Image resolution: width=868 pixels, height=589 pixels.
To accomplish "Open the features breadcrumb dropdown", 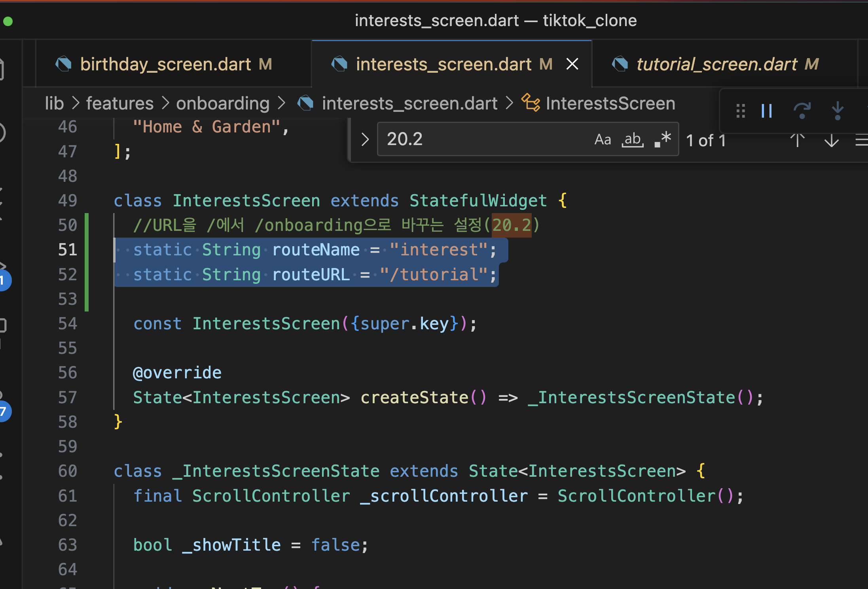I will pos(120,104).
